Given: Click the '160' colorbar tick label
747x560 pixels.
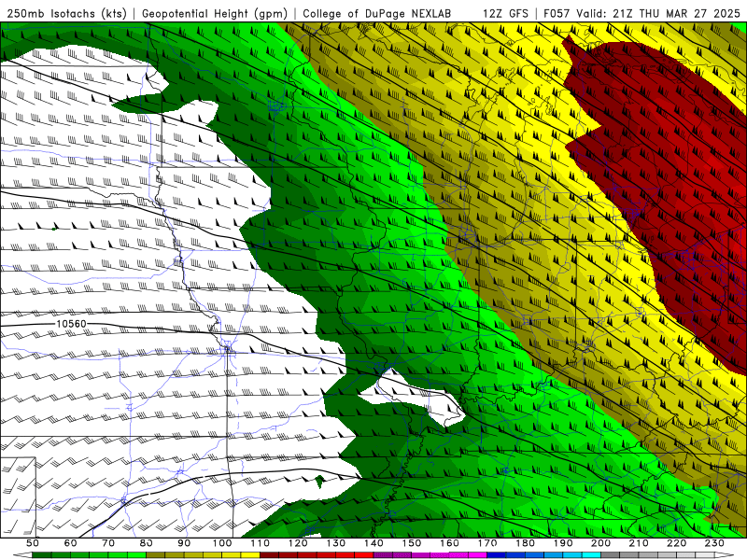Looking at the screenshot, I should pyautogui.click(x=449, y=543).
